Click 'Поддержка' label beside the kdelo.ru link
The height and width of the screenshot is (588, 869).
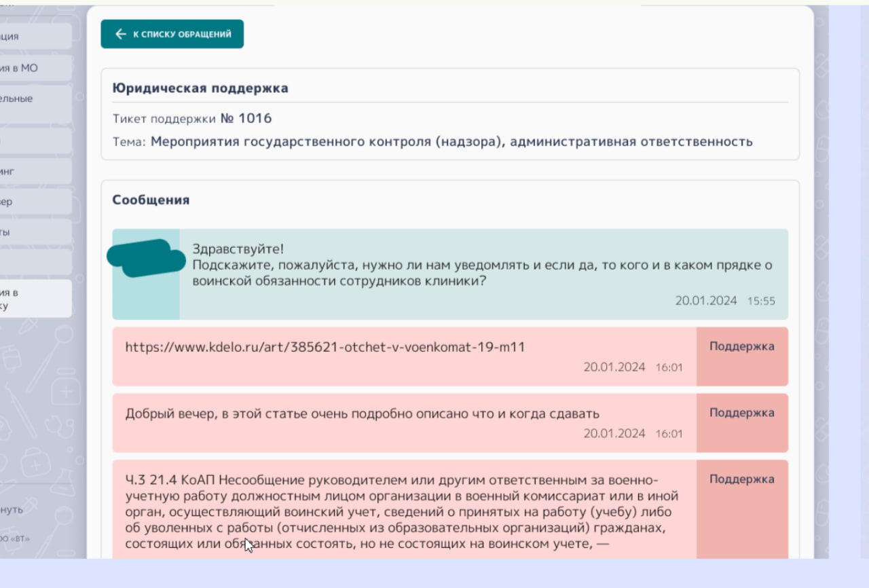coord(741,346)
